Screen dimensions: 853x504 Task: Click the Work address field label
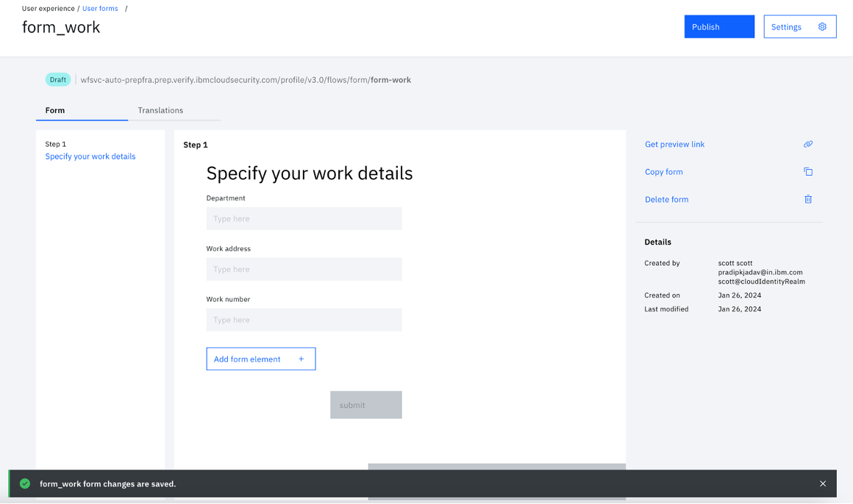click(229, 248)
